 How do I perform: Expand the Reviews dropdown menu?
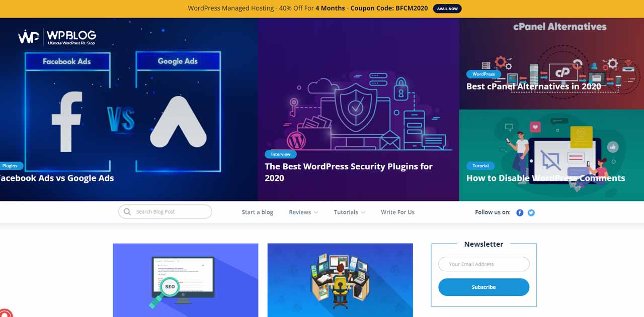pyautogui.click(x=303, y=212)
